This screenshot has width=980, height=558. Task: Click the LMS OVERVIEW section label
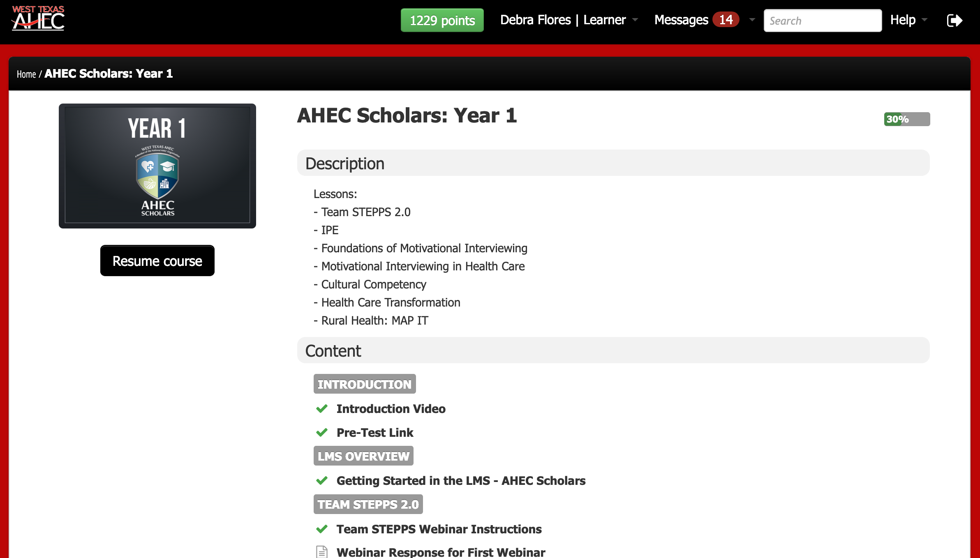363,456
